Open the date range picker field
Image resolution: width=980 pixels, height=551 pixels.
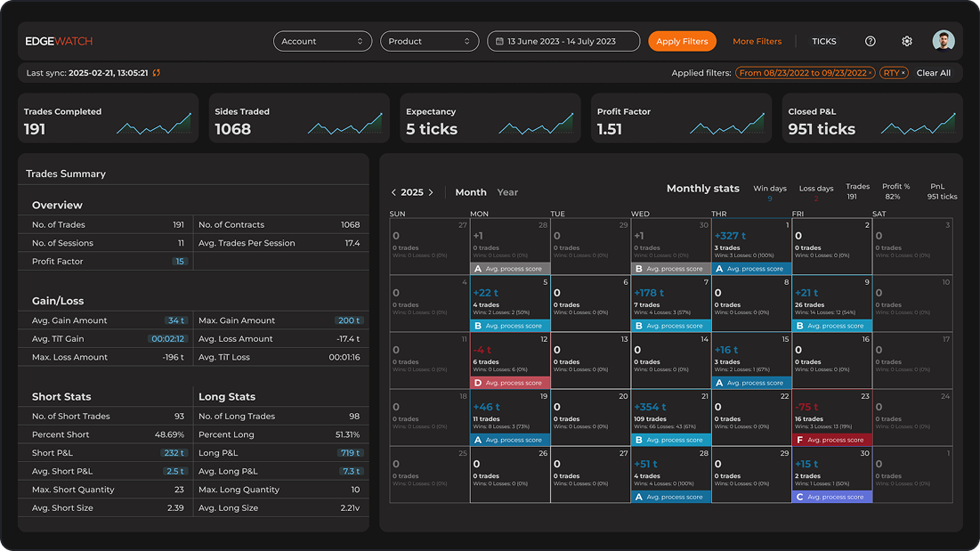pyautogui.click(x=563, y=42)
